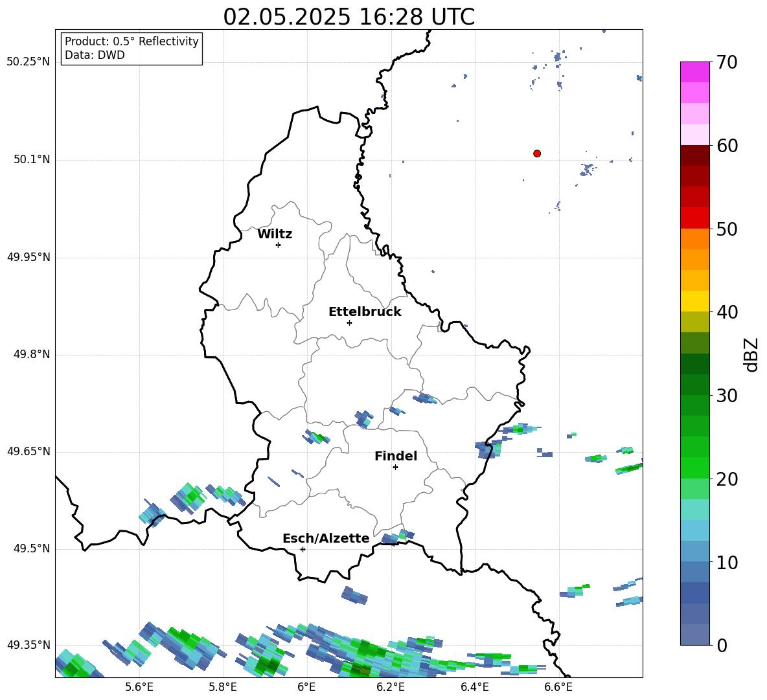The width and height of the screenshot is (767, 700).
Task: Click the Esch/Alzette station label
Action: pyautogui.click(x=326, y=539)
